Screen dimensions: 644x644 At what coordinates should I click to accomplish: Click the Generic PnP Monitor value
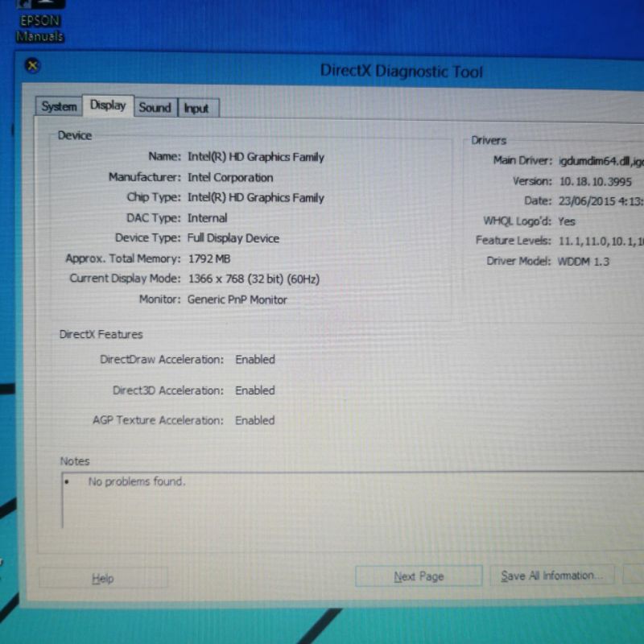click(x=237, y=299)
